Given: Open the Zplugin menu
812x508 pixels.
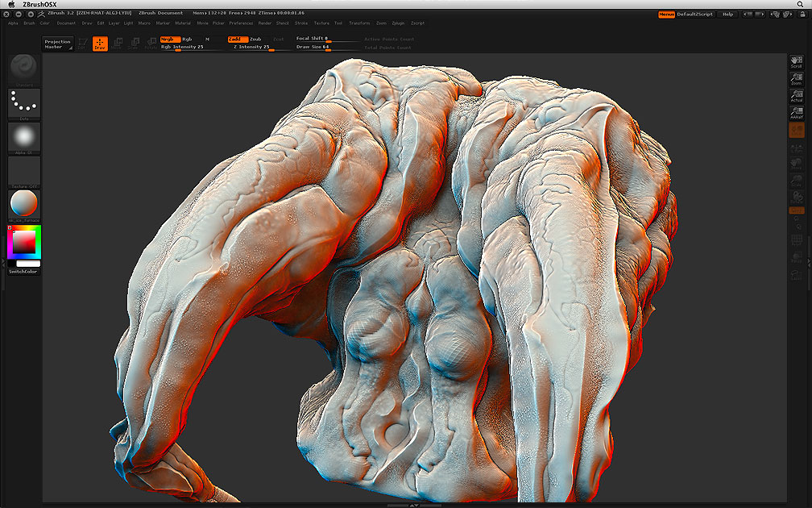Looking at the screenshot, I should pos(398,23).
